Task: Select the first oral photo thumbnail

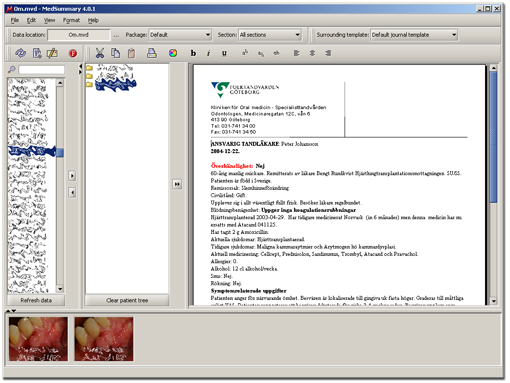Action: point(38,339)
